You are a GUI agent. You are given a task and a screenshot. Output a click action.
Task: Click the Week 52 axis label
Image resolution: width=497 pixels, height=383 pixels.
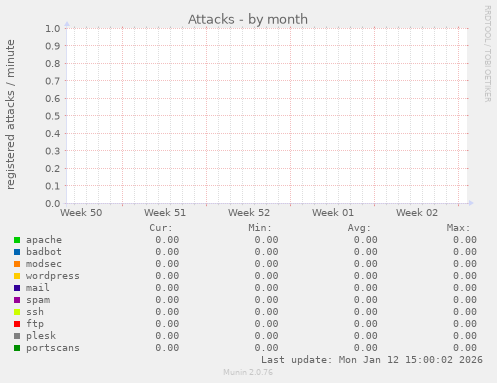pos(249,213)
